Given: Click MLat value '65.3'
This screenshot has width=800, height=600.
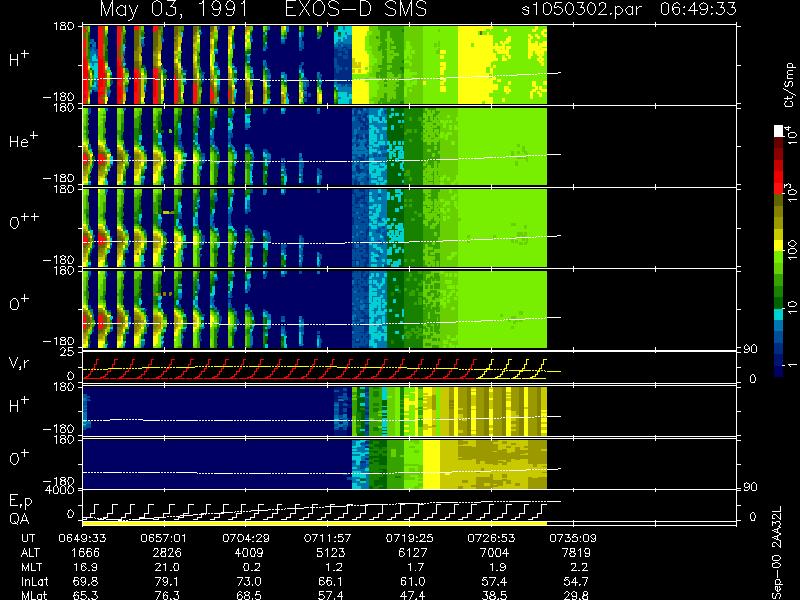Looking at the screenshot, I should point(86,595).
